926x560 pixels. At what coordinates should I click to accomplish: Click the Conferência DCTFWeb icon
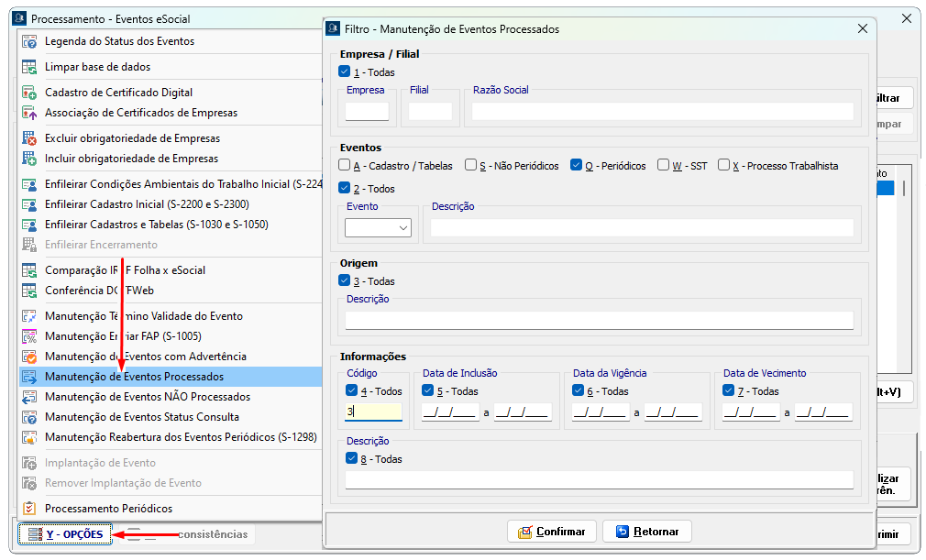point(29,291)
